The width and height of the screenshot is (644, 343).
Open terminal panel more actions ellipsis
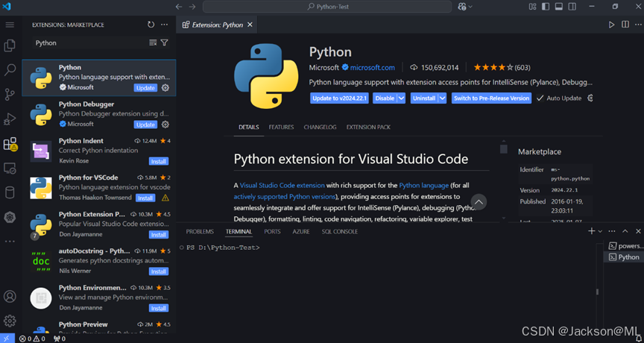[612, 231]
